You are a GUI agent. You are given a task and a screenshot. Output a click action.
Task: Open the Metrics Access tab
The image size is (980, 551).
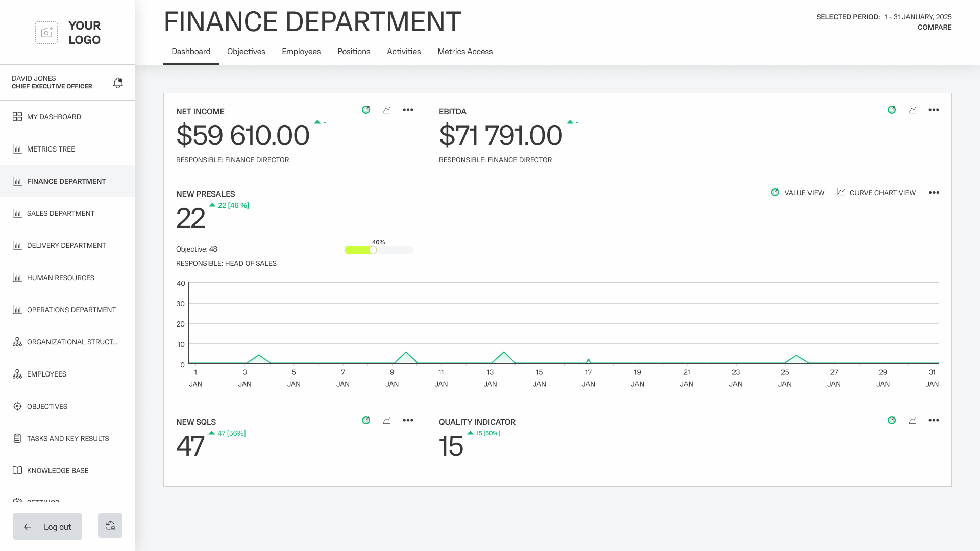(x=465, y=52)
